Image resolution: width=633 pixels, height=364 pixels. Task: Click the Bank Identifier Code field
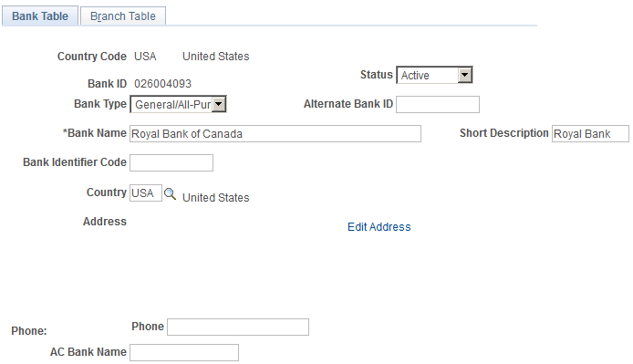click(x=171, y=162)
